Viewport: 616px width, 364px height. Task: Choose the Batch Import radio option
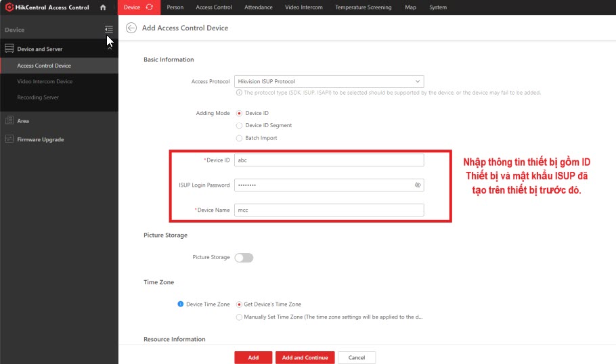click(x=239, y=138)
